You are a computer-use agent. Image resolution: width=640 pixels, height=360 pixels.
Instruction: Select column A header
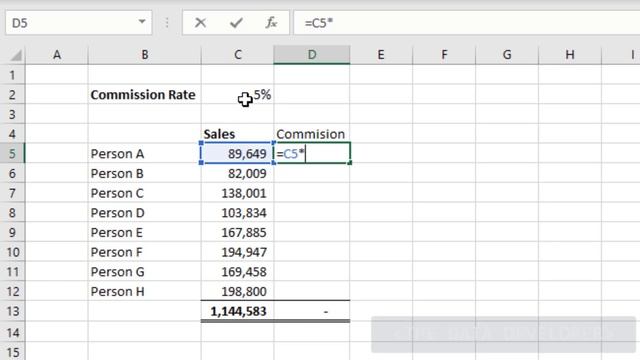point(57,55)
